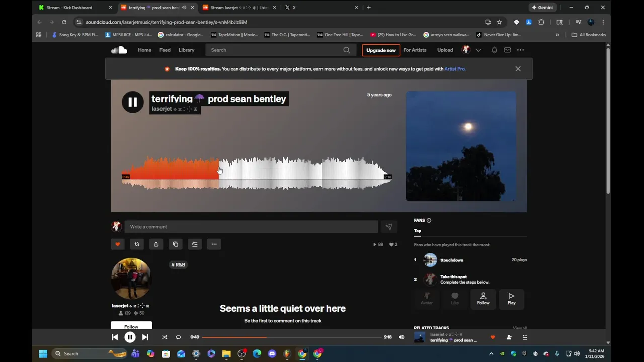Dismiss the Keep 100% royalties banner

[x=518, y=69]
